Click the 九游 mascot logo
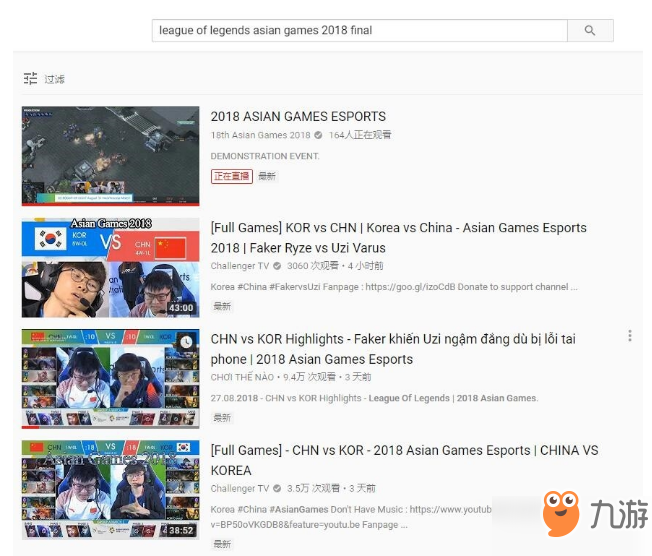Image resolution: width=652 pixels, height=556 pixels. [x=561, y=513]
